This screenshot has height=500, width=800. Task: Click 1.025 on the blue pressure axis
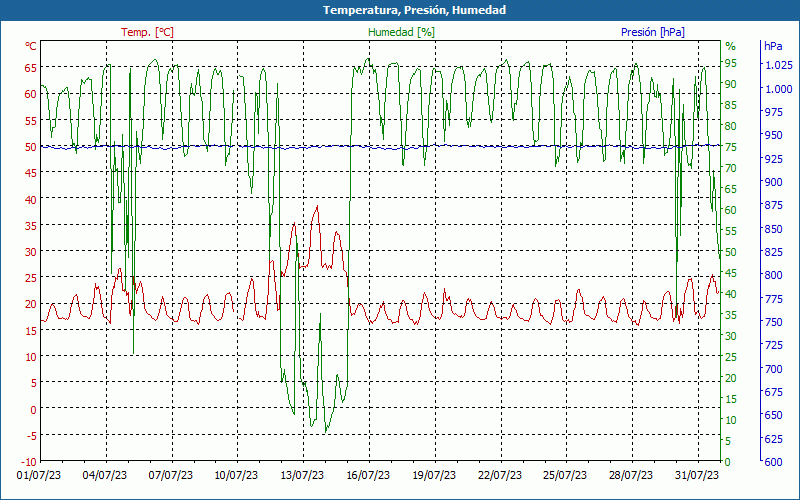[779, 65]
